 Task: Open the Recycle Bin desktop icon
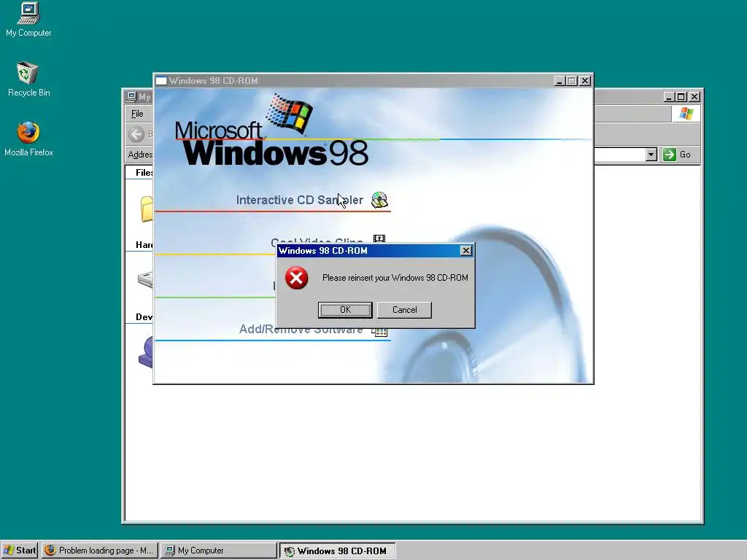click(28, 79)
